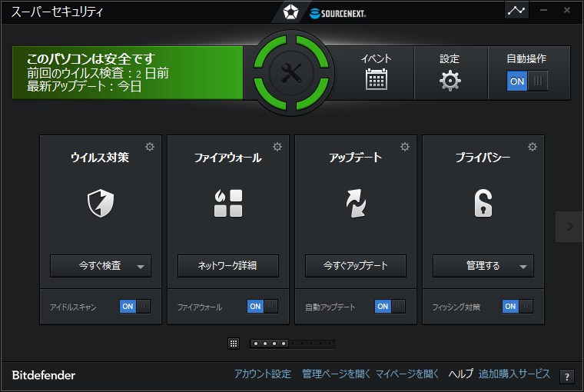The width and height of the screenshot is (584, 392).
Task: Click the star emblem logo icon
Action: 290,12
